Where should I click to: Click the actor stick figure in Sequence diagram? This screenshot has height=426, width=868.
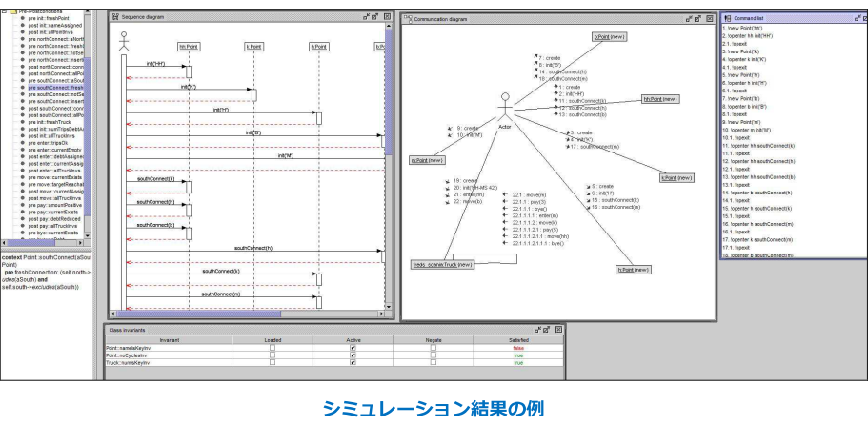pyautogui.click(x=124, y=42)
